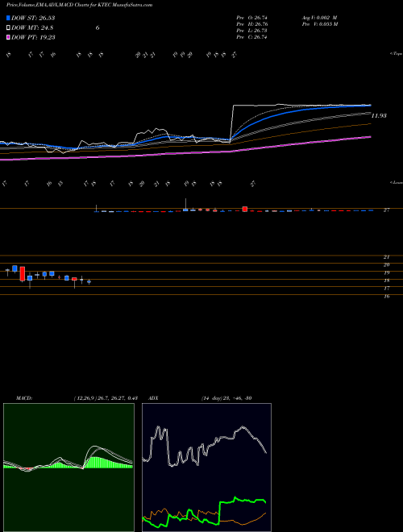Click the number 6 beside DOW MT
Image resolution: width=403 pixels, height=532 pixels.
(x=98, y=28)
